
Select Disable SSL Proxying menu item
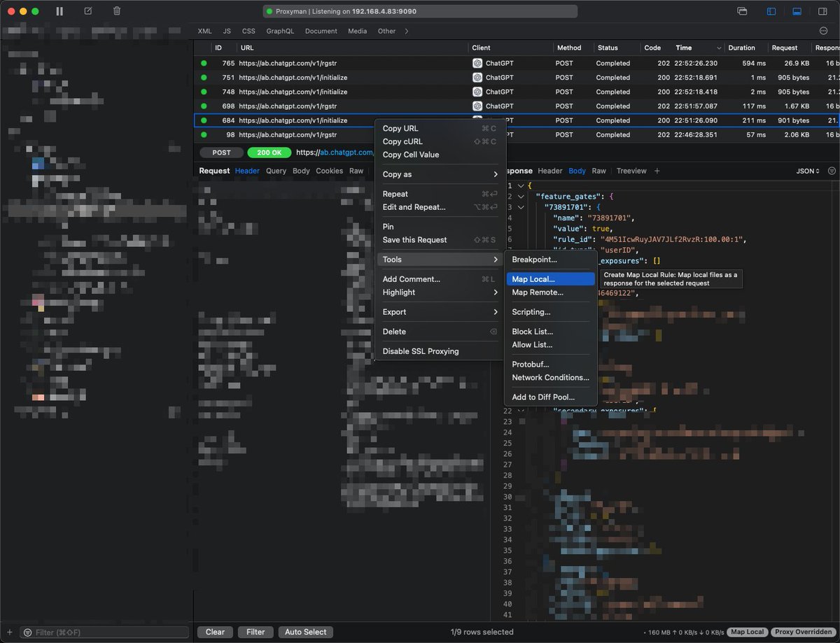[x=440, y=351]
